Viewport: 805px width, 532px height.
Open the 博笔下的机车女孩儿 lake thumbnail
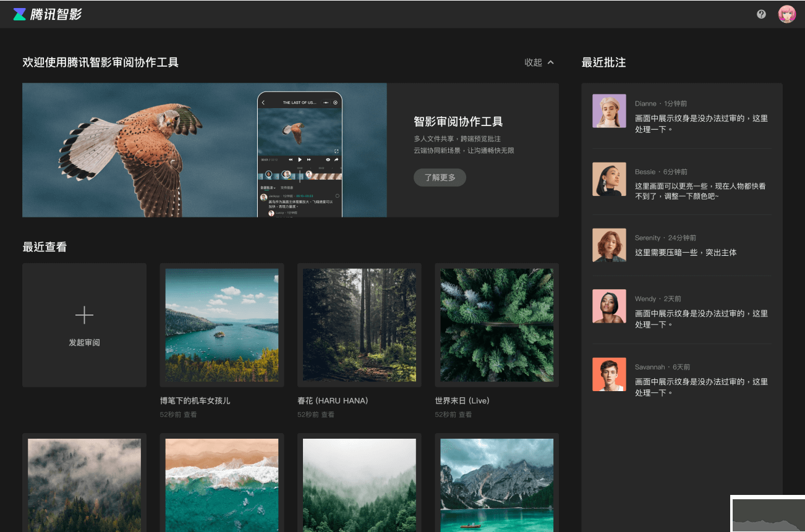click(x=222, y=325)
